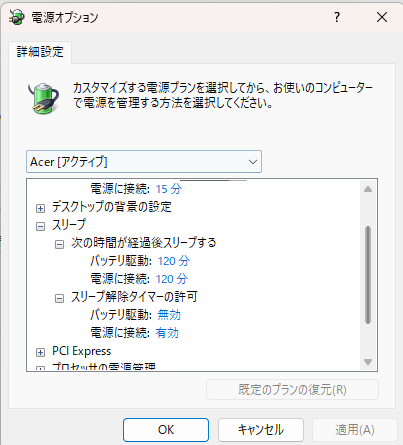Click the vertical scrollbar thumb
The height and width of the screenshot is (445, 403).
pyautogui.click(x=368, y=275)
